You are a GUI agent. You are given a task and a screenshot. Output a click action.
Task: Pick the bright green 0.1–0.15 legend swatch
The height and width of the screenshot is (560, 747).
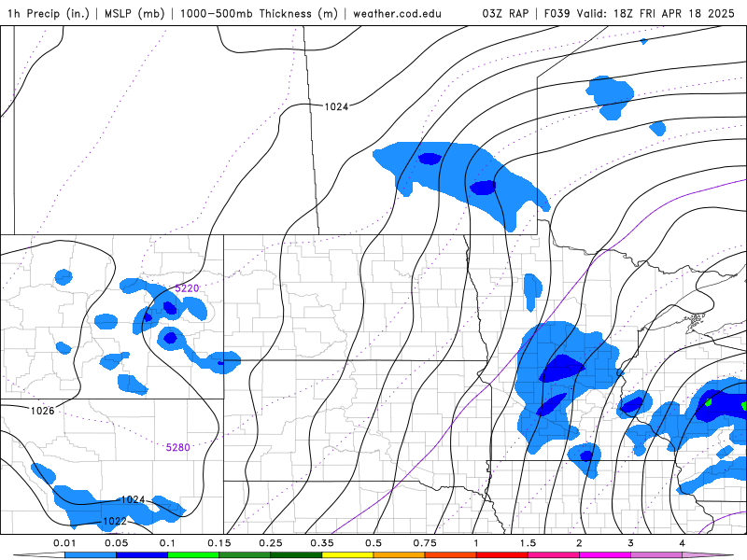(193, 555)
